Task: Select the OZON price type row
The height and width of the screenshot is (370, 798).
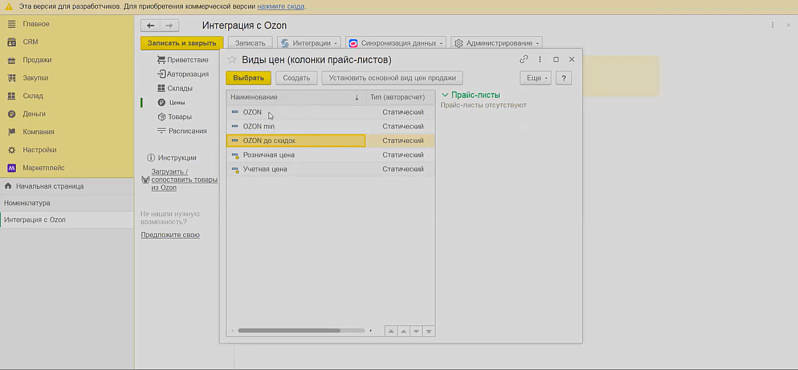Action: coord(330,112)
